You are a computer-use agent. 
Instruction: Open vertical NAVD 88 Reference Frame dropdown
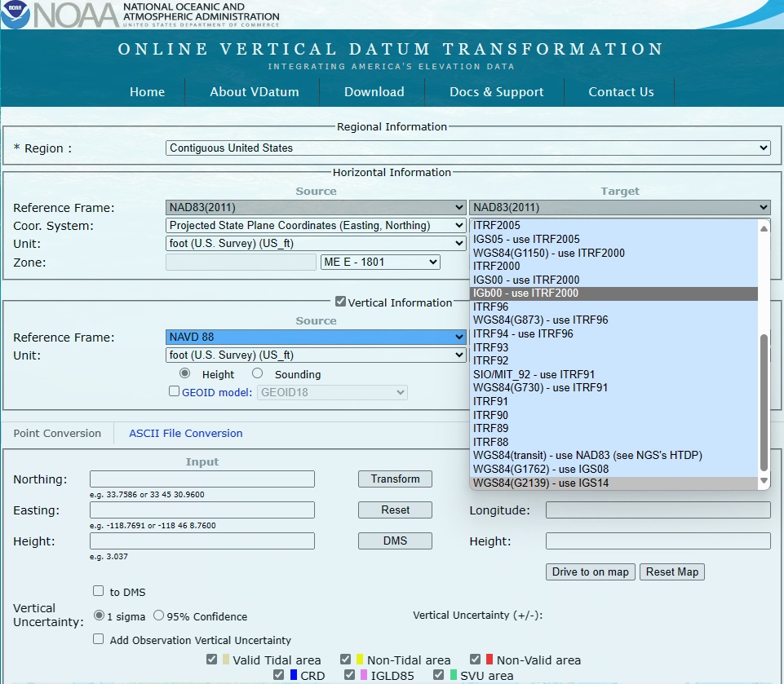[x=316, y=337]
